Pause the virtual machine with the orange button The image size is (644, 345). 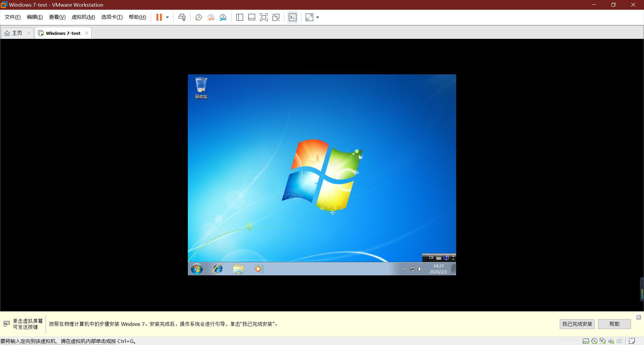click(159, 17)
